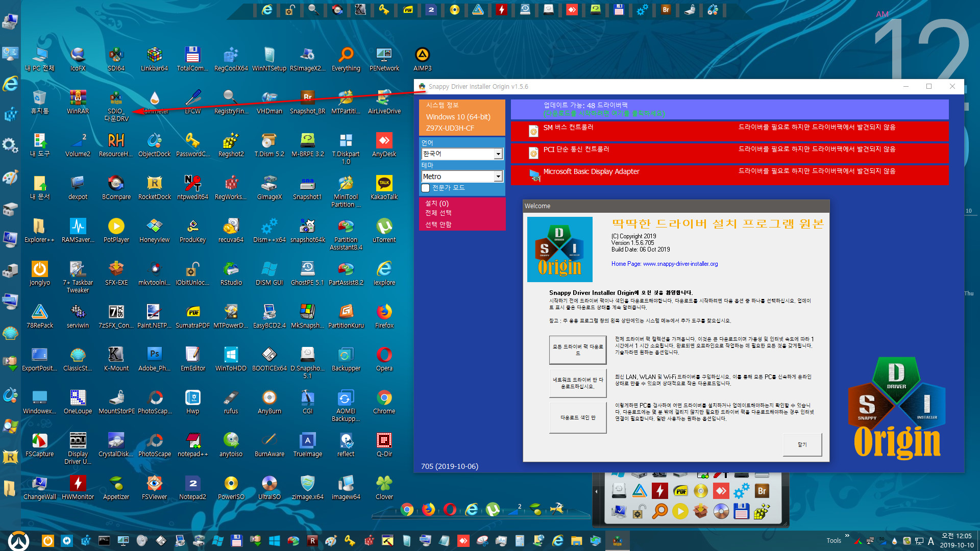Click the BCompare desktop icon
980x551 pixels.
pos(116,188)
